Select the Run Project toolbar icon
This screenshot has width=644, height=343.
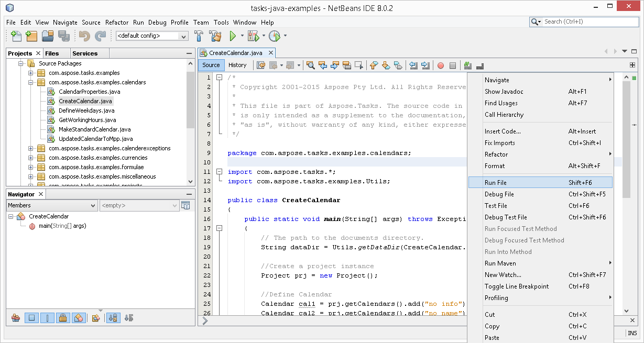tap(233, 36)
